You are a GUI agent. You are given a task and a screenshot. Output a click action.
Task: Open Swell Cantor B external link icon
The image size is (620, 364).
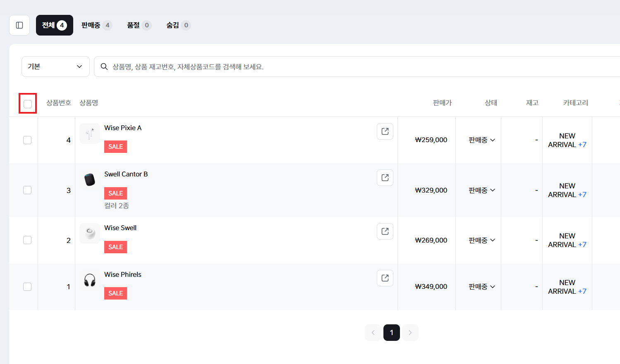coord(385,178)
